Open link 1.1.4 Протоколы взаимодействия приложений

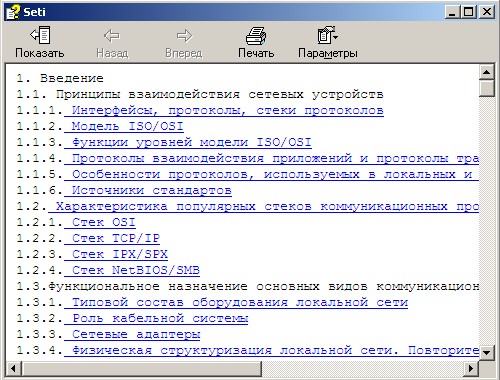[x=271, y=158]
